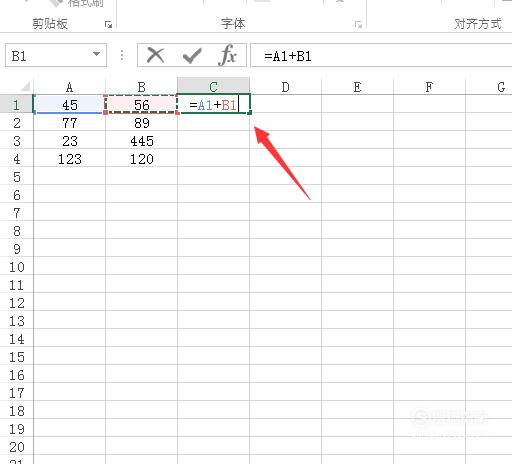
Task: Confirm formula with the checkmark icon
Action: point(192,55)
